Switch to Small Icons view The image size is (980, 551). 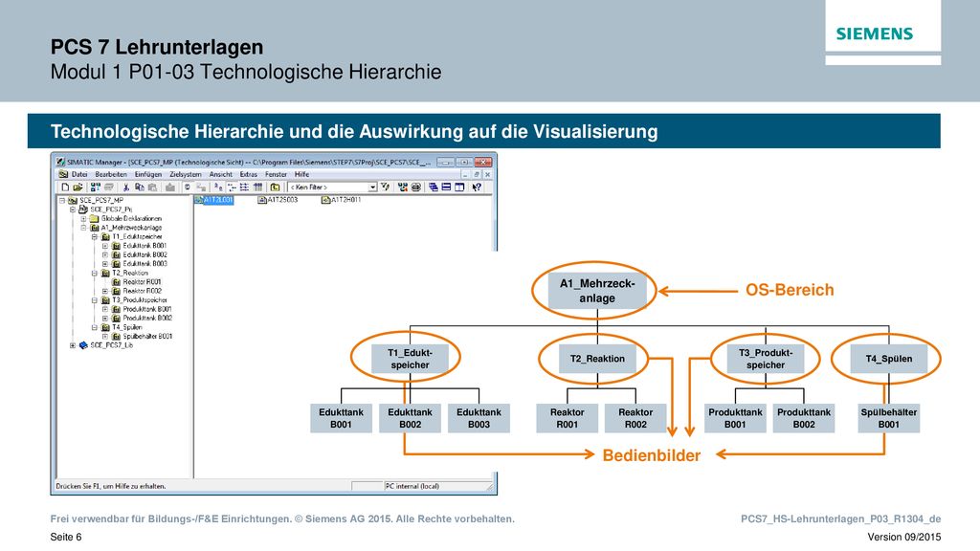(232, 187)
